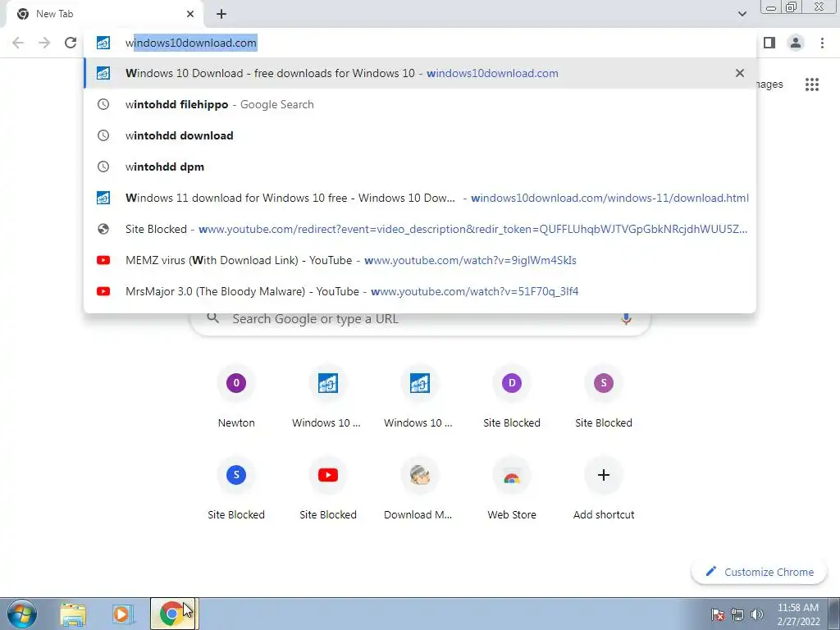This screenshot has height=630, width=840.
Task: Open the Site Blocked shortcut with YouTube icon
Action: tap(328, 489)
